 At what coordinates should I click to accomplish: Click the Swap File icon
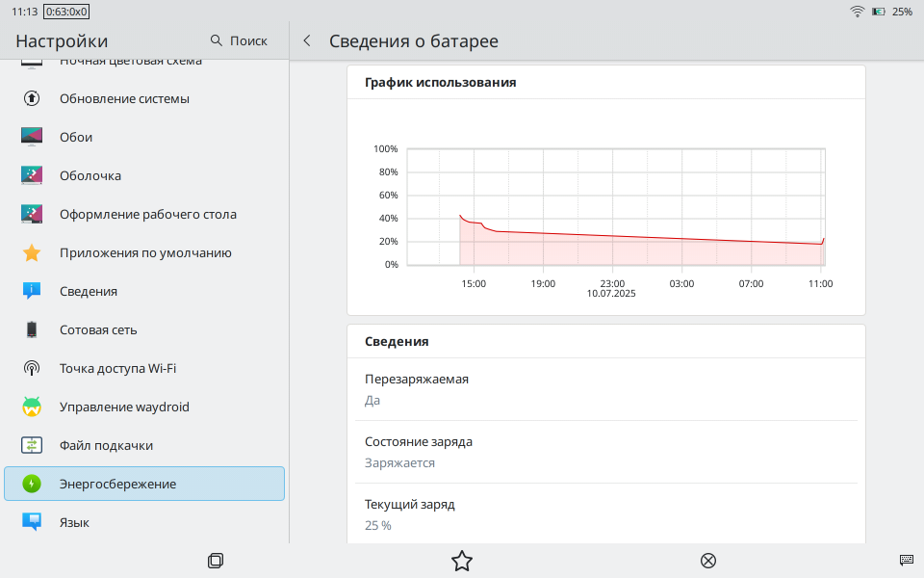[x=32, y=445]
